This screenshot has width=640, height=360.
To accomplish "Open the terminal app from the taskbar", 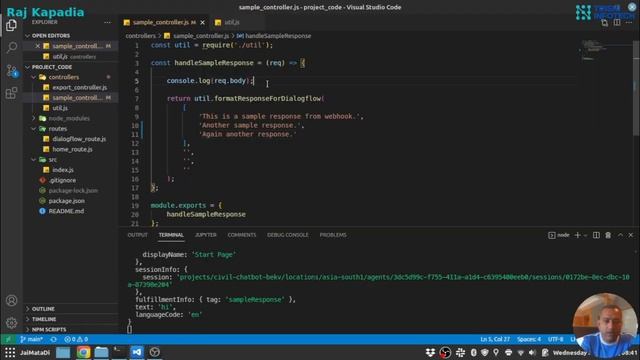I will [x=120, y=352].
